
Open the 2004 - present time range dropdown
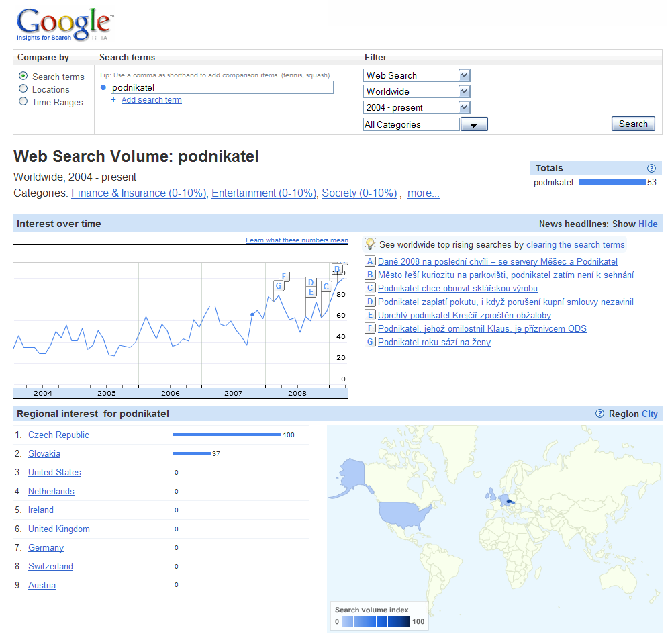pyautogui.click(x=417, y=107)
